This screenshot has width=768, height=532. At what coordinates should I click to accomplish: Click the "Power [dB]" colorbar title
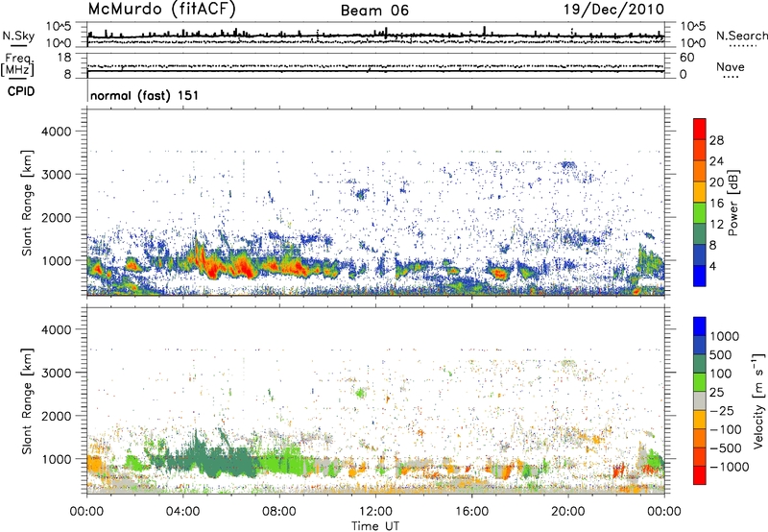pyautogui.click(x=732, y=203)
